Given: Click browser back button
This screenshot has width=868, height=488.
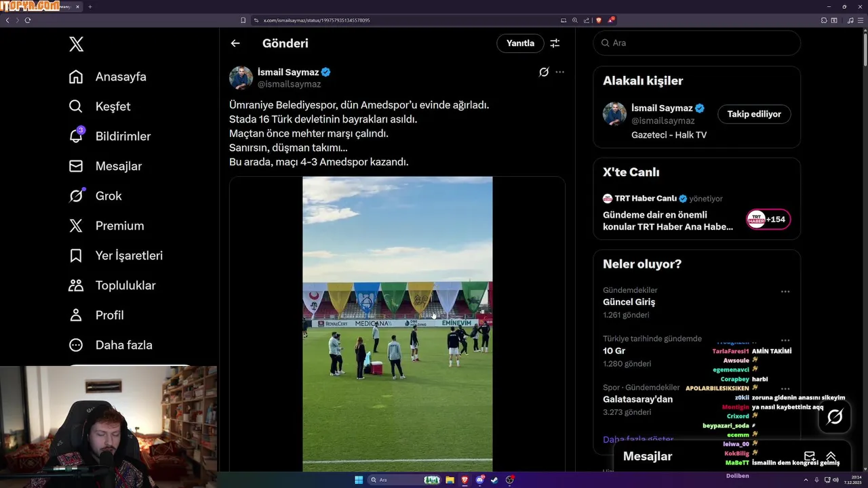Looking at the screenshot, I should [7, 20].
